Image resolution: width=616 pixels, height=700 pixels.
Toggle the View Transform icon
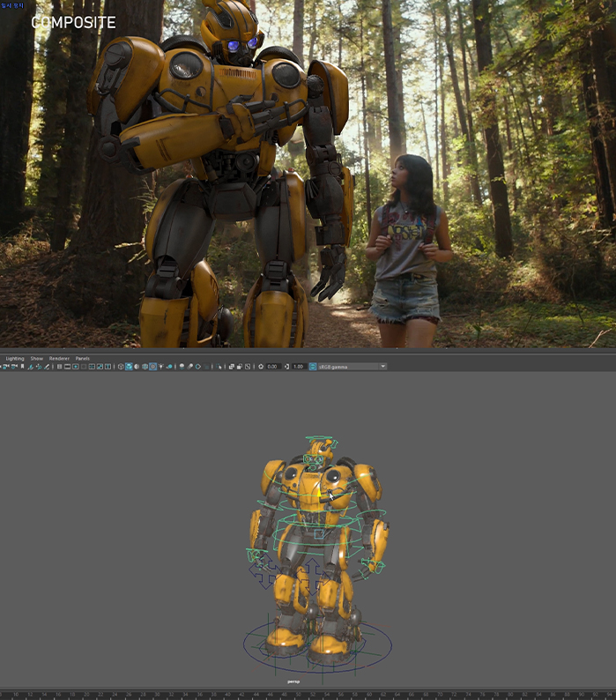point(313,367)
